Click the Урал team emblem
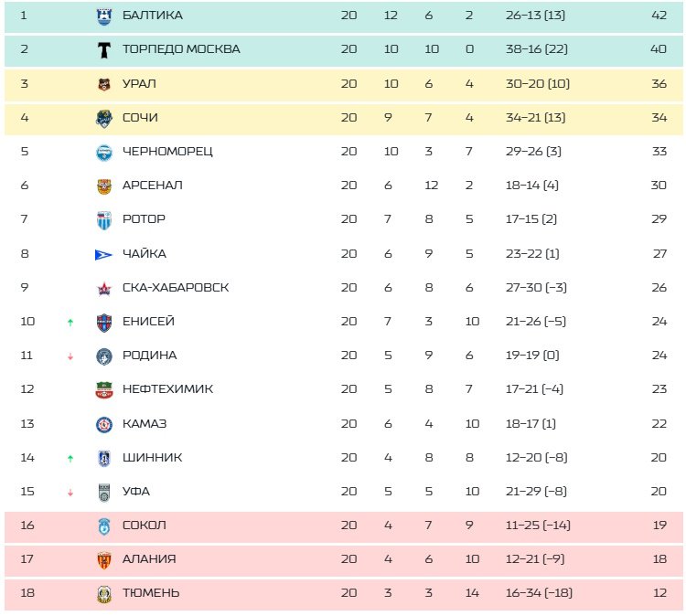This screenshot has height=616, width=686. tap(103, 84)
